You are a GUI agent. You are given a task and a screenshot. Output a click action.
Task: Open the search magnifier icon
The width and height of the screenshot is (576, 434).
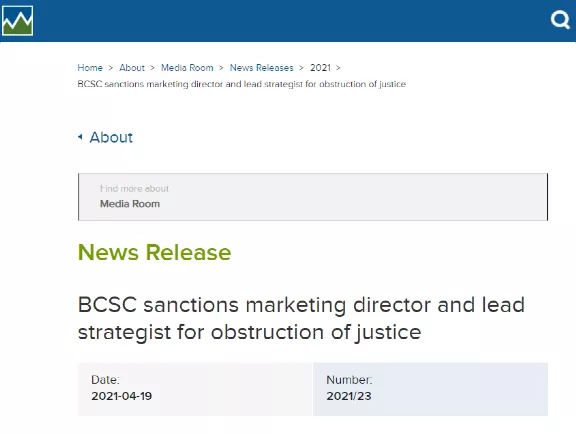(x=560, y=19)
